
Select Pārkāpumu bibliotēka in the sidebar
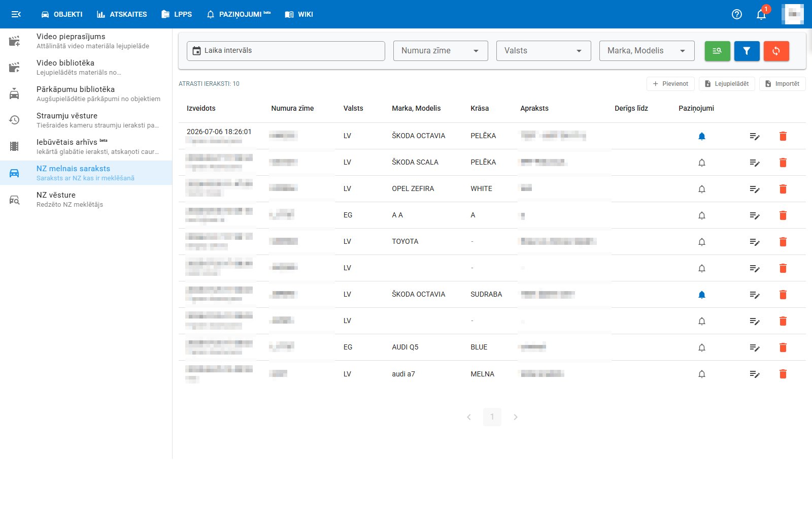pos(86,94)
